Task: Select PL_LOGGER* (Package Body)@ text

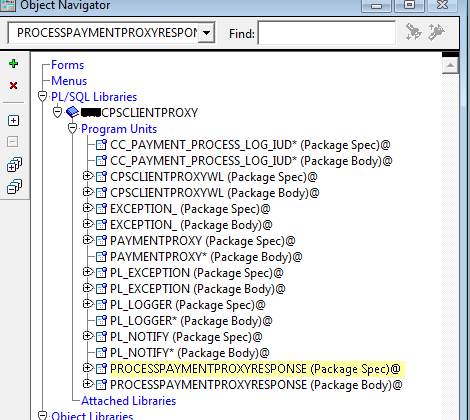Action: [191, 321]
